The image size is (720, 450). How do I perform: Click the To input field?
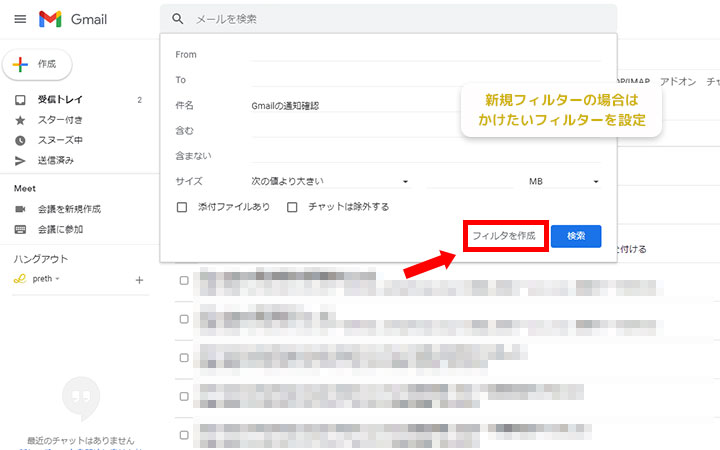pyautogui.click(x=426, y=80)
